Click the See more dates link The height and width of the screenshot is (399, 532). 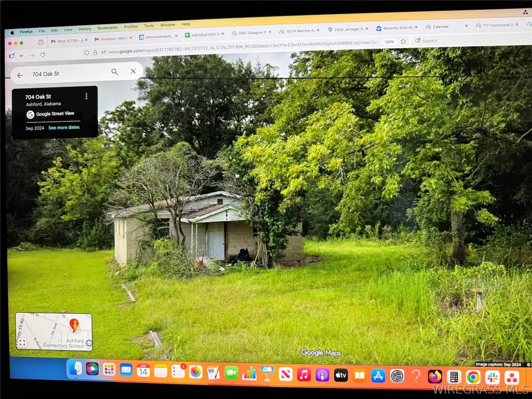(64, 128)
